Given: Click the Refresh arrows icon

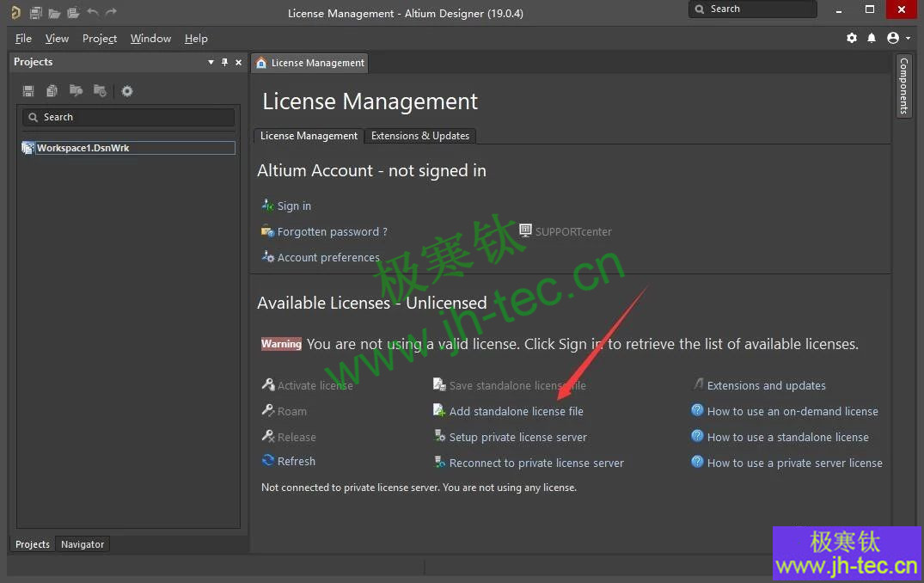Looking at the screenshot, I should tap(268, 460).
